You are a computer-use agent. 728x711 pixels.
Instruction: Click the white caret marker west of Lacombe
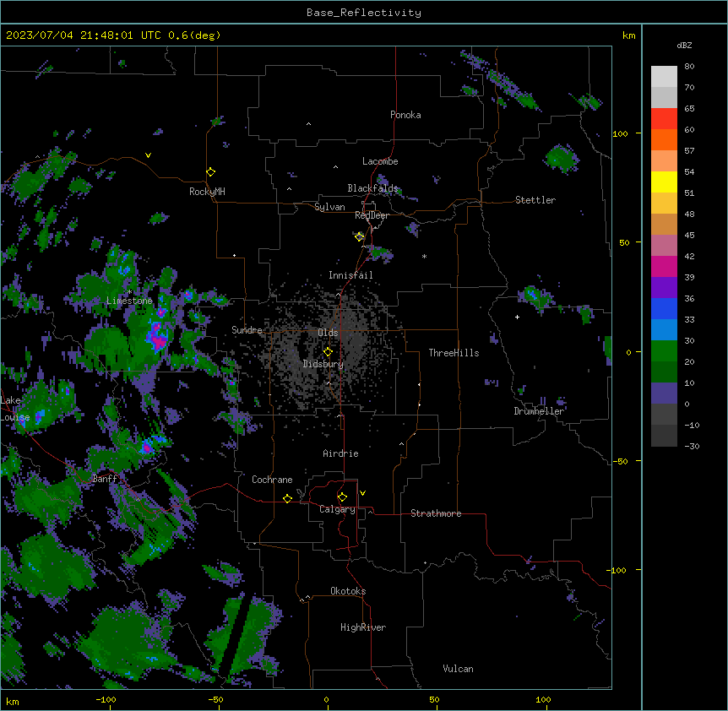(335, 167)
